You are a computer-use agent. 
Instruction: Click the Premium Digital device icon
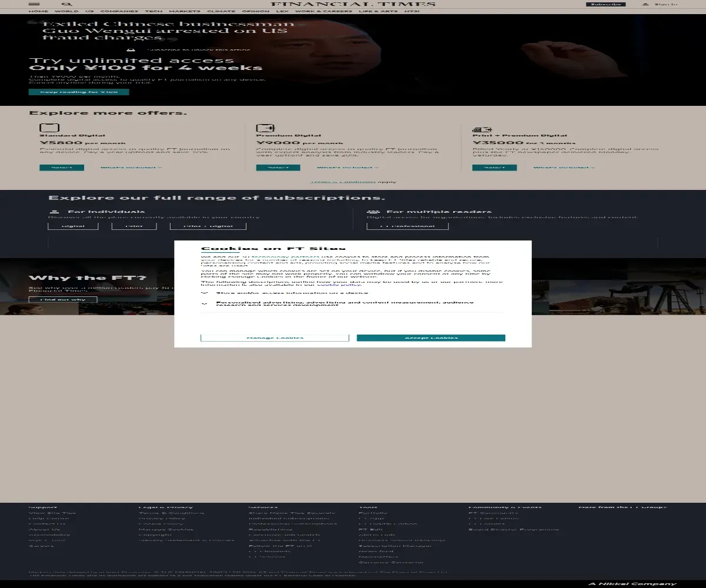(x=266, y=128)
